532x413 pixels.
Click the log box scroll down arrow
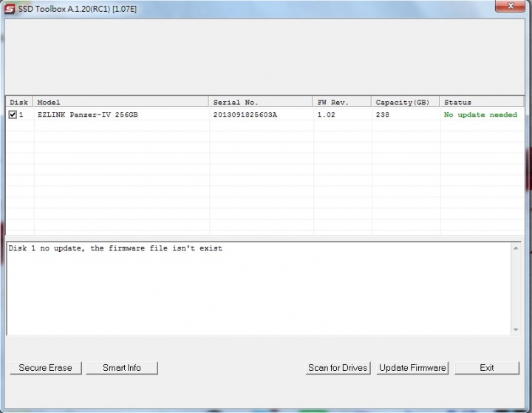[516, 330]
